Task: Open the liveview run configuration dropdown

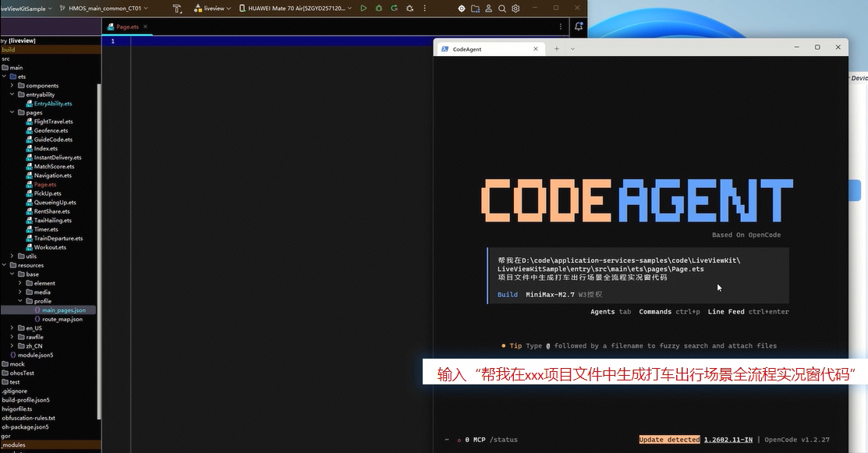Action: pyautogui.click(x=213, y=9)
